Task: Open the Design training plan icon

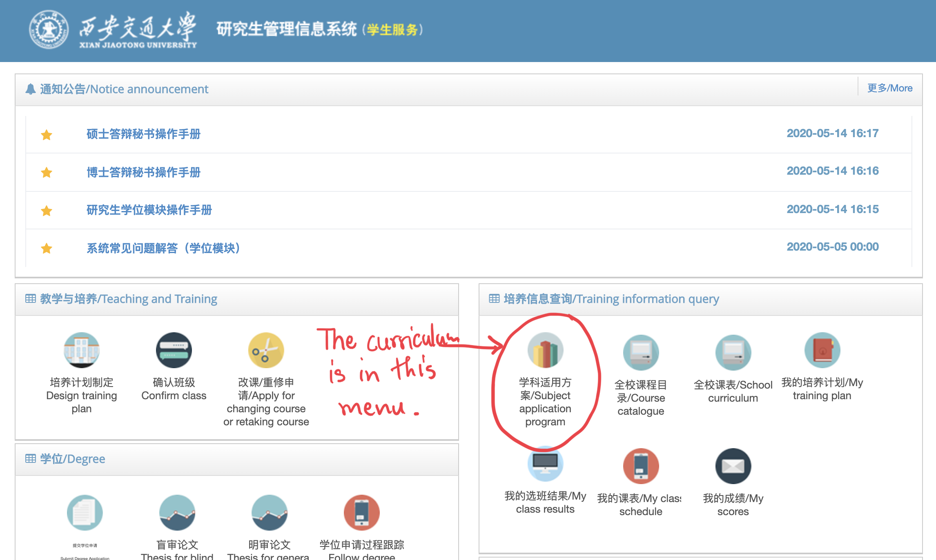Action: click(x=82, y=350)
